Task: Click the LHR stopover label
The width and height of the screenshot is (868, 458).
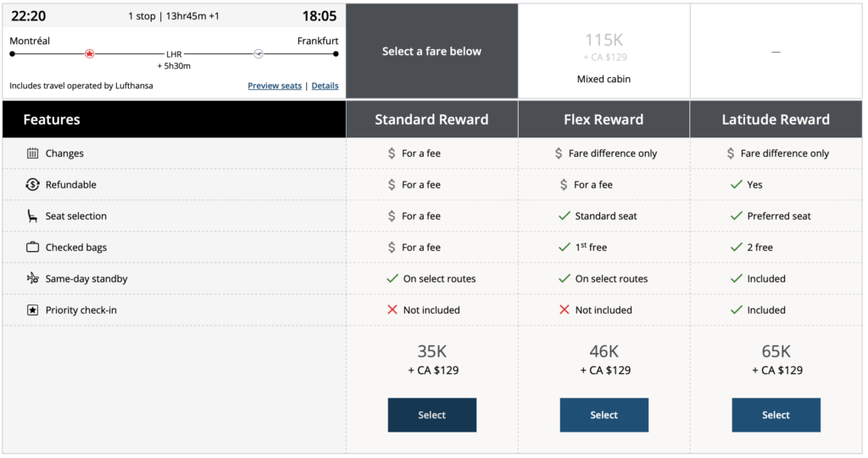Action: pyautogui.click(x=174, y=54)
